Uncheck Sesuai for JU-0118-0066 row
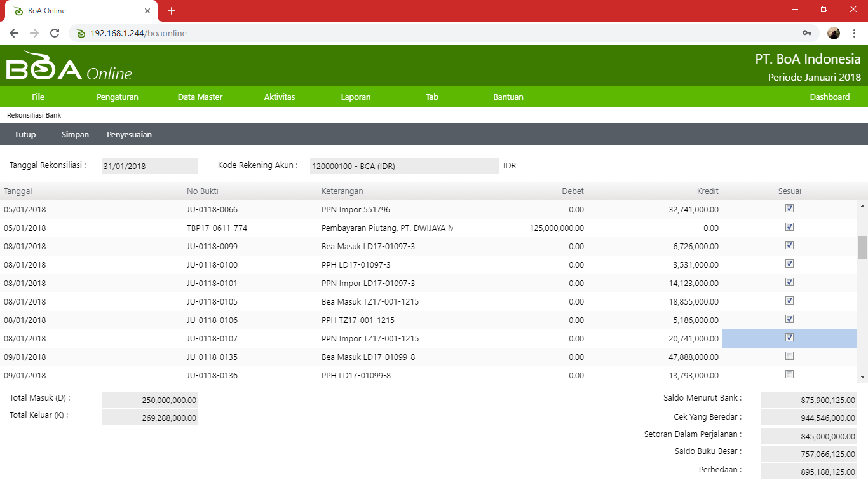Screen dimensions: 868x487 (789, 209)
